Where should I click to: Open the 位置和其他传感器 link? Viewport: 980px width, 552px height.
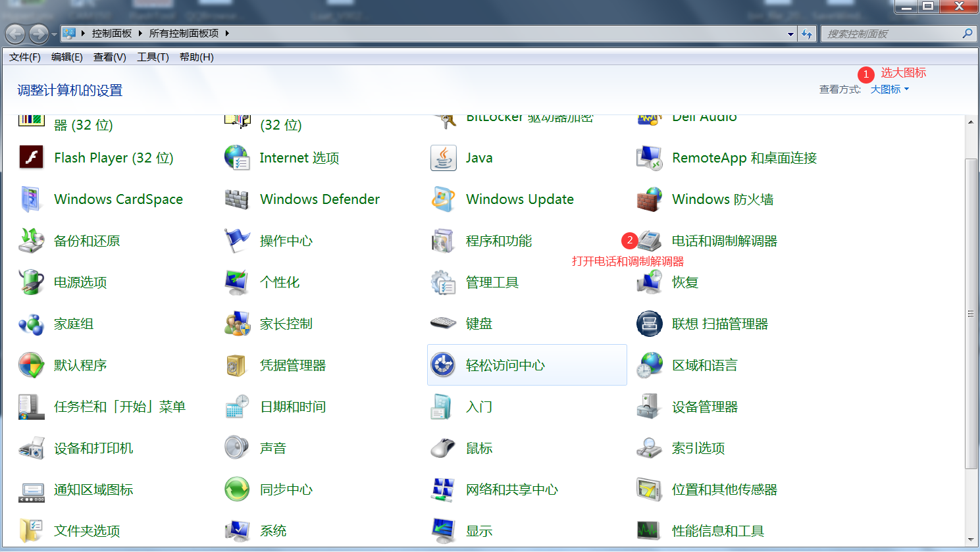coord(725,489)
